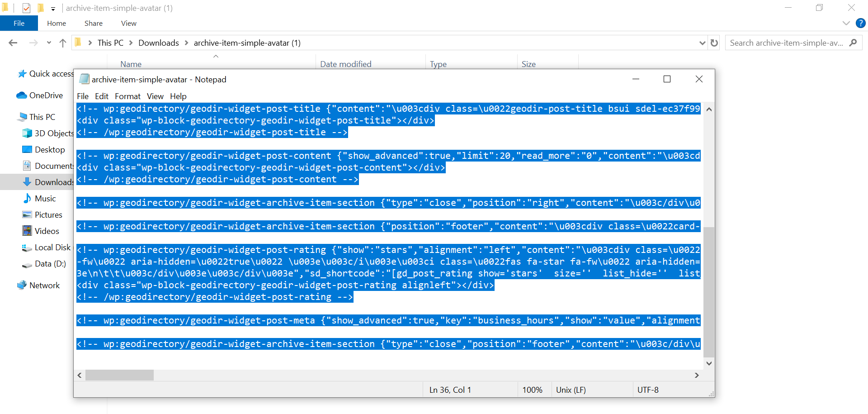The height and width of the screenshot is (414, 868).
Task: Open the Notepad View menu
Action: 155,96
